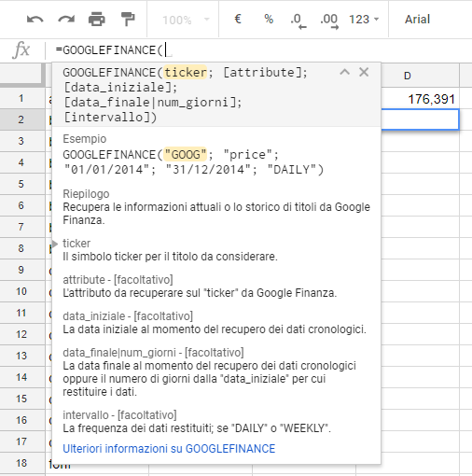Viewport: 472px width, 476px height.
Task: Apply percent format
Action: coord(269,19)
